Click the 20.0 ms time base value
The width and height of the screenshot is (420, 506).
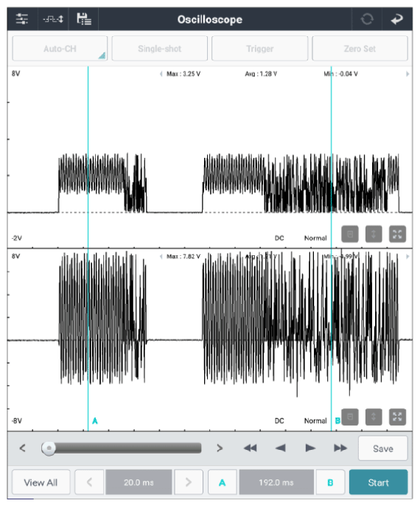[x=139, y=482]
